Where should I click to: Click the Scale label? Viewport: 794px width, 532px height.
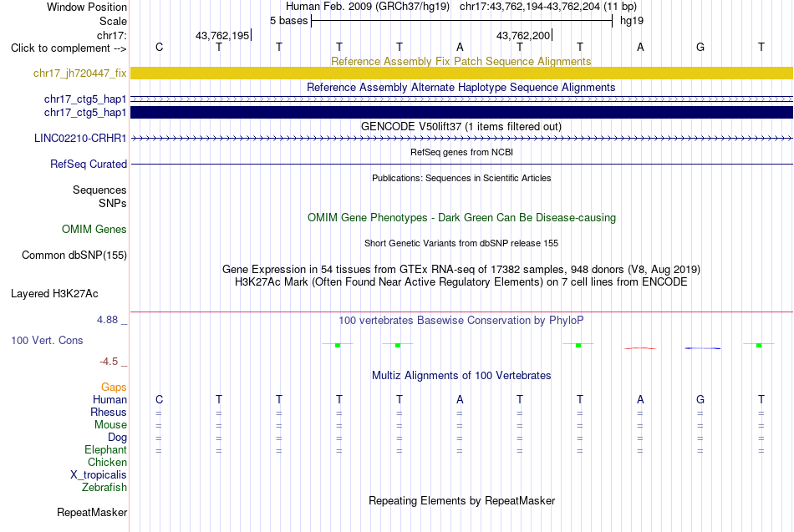tap(114, 21)
